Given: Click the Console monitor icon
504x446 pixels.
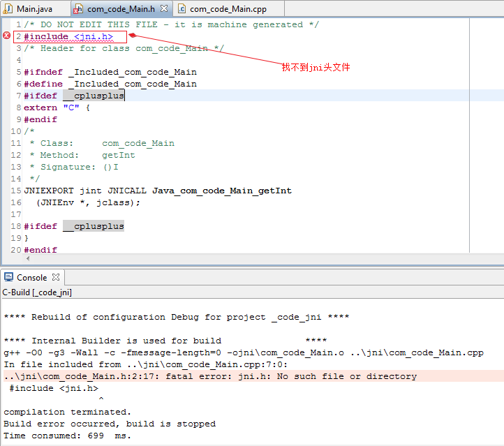Looking at the screenshot, I should (8, 277).
